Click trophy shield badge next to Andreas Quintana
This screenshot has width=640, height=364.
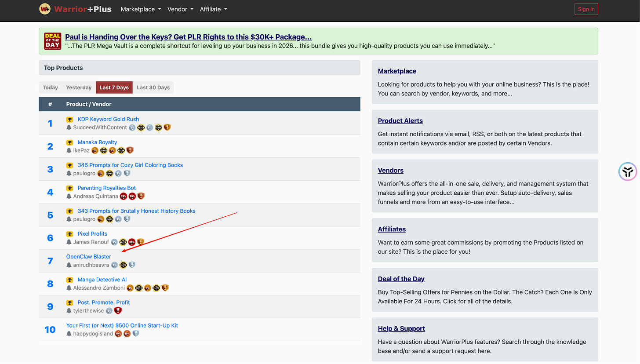[141, 196]
